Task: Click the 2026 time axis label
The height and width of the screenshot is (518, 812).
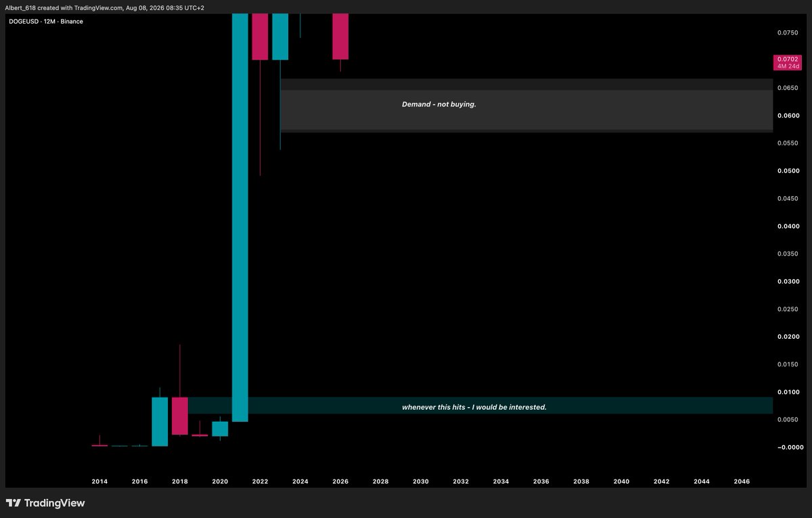Action: click(x=340, y=481)
